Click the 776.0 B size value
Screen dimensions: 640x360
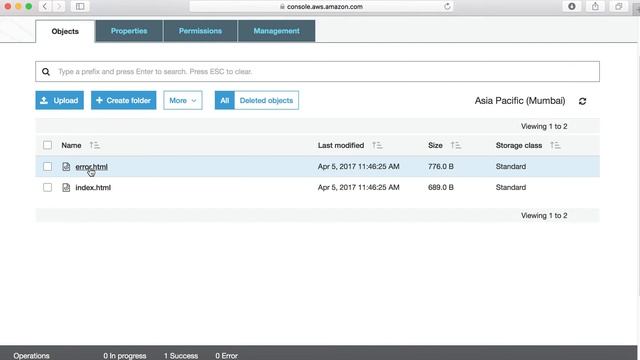pyautogui.click(x=441, y=167)
